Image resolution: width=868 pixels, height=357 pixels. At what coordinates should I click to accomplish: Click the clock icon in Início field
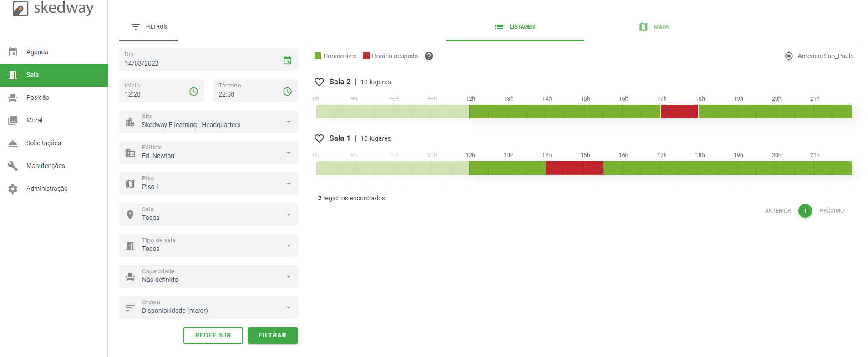(193, 92)
